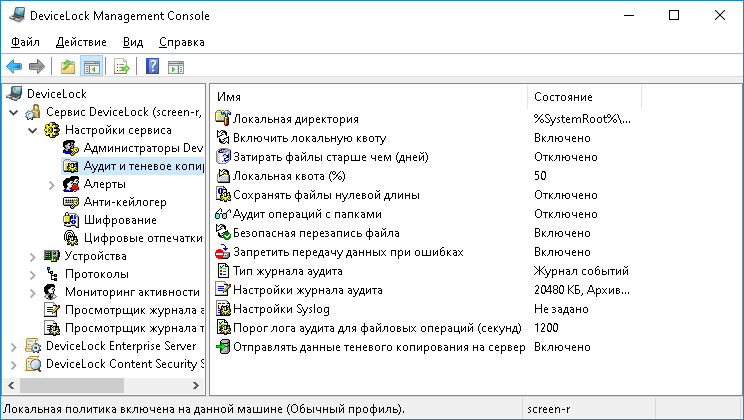Image resolution: width=744 pixels, height=420 pixels.
Task: Expand the Алерты tree node
Action: coord(51,184)
